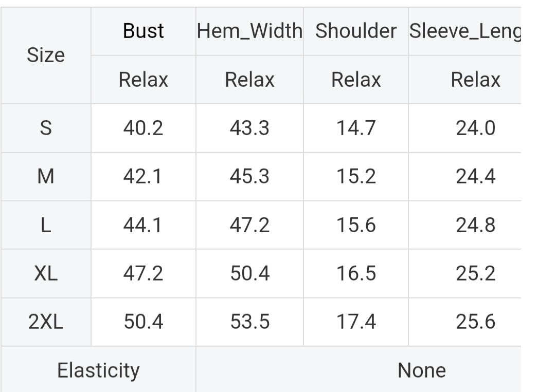Select the Hem_Width column header

pyautogui.click(x=249, y=31)
